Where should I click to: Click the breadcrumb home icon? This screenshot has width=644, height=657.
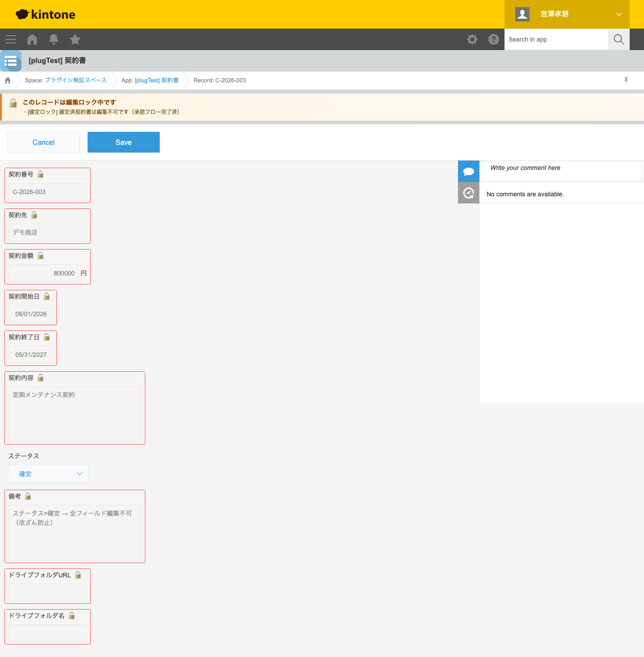[8, 81]
